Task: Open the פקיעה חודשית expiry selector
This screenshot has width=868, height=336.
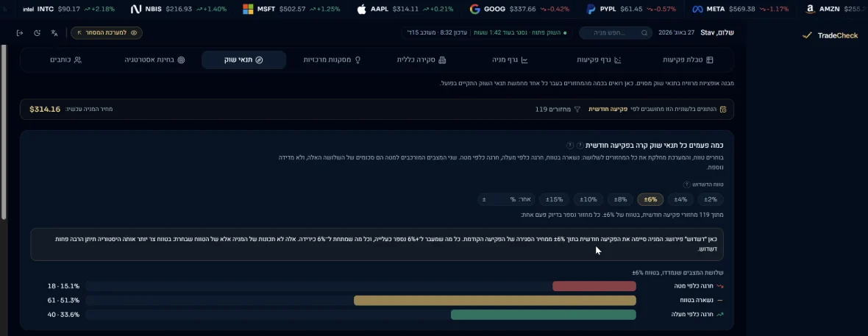Action: (x=608, y=110)
